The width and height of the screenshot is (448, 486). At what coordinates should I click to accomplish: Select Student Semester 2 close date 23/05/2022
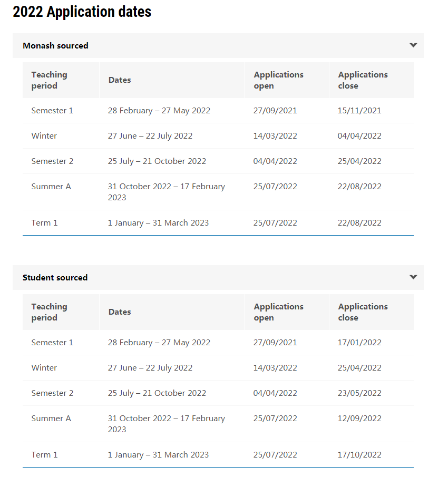[x=359, y=393]
